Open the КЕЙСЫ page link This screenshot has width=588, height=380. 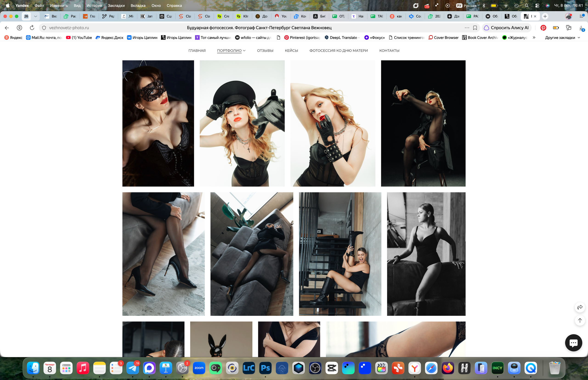tap(291, 51)
